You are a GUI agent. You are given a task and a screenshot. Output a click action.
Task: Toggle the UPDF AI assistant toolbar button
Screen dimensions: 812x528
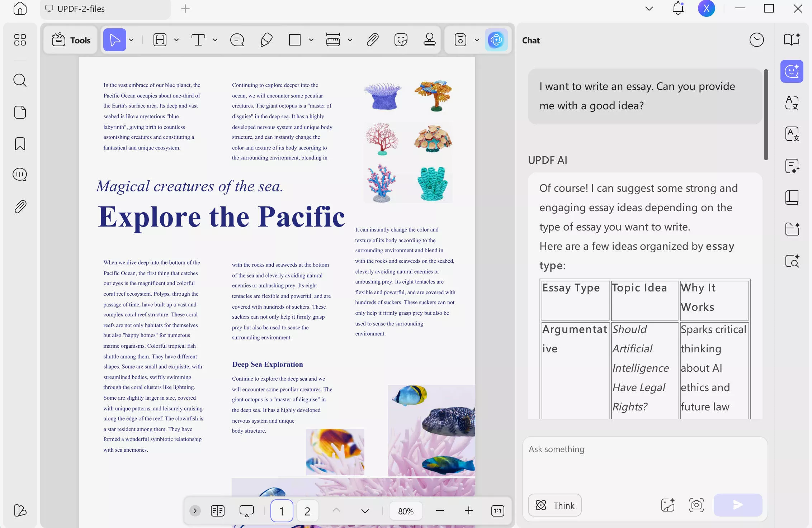496,40
